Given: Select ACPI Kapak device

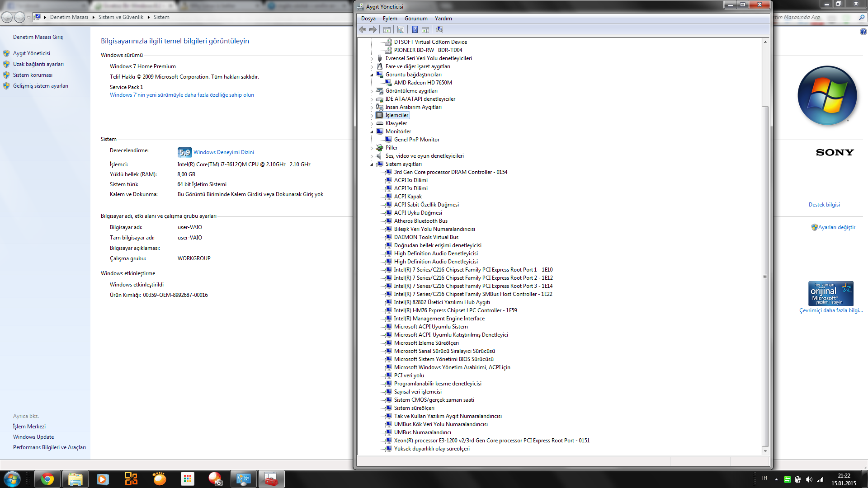Looking at the screenshot, I should [x=408, y=197].
